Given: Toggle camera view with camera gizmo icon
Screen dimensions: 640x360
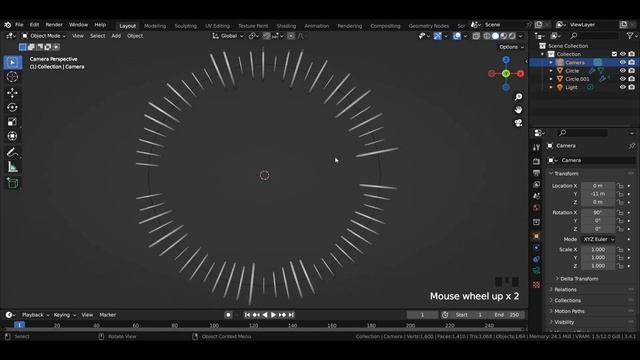Looking at the screenshot, I should 518,123.
